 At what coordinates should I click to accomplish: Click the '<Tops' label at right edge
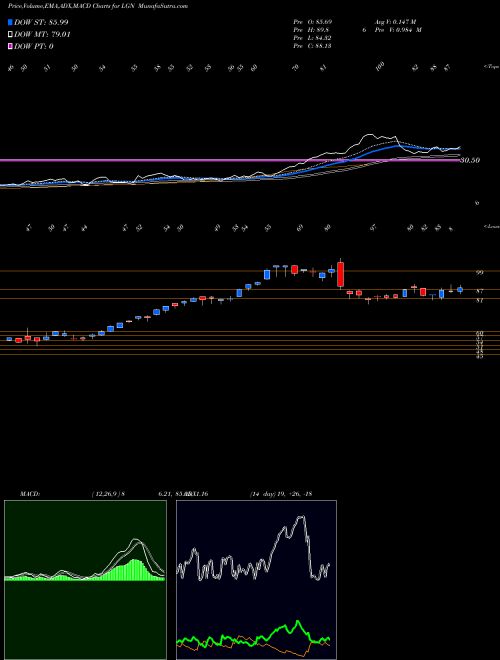(x=491, y=67)
